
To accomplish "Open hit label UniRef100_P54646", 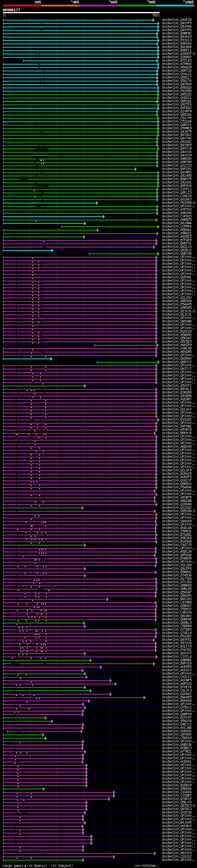I will (x=177, y=487).
